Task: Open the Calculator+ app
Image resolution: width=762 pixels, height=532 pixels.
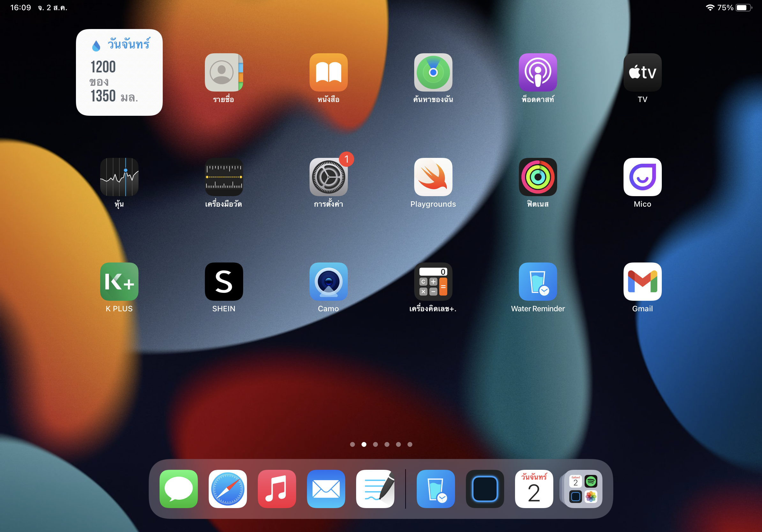Action: pyautogui.click(x=433, y=281)
